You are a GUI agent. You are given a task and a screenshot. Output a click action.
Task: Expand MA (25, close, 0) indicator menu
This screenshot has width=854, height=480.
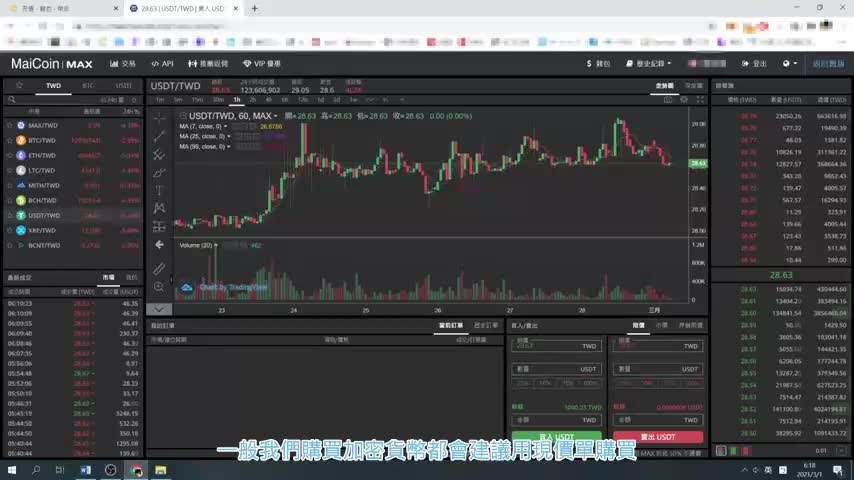coord(228,136)
